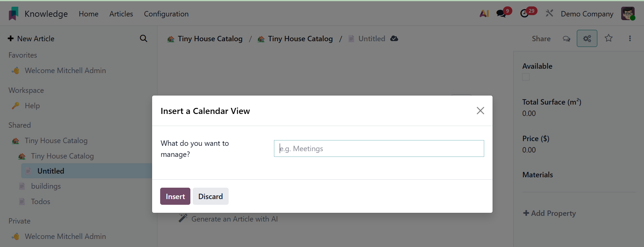This screenshot has width=644, height=247.
Task: Open the Configuration menu
Action: 166,14
